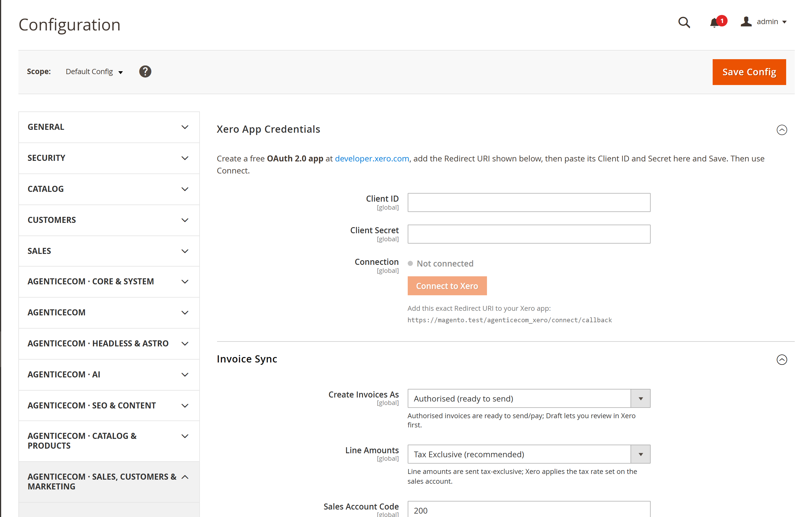The width and height of the screenshot is (812, 517).
Task: Expand the AGENTICECOM · AI section
Action: (x=109, y=375)
